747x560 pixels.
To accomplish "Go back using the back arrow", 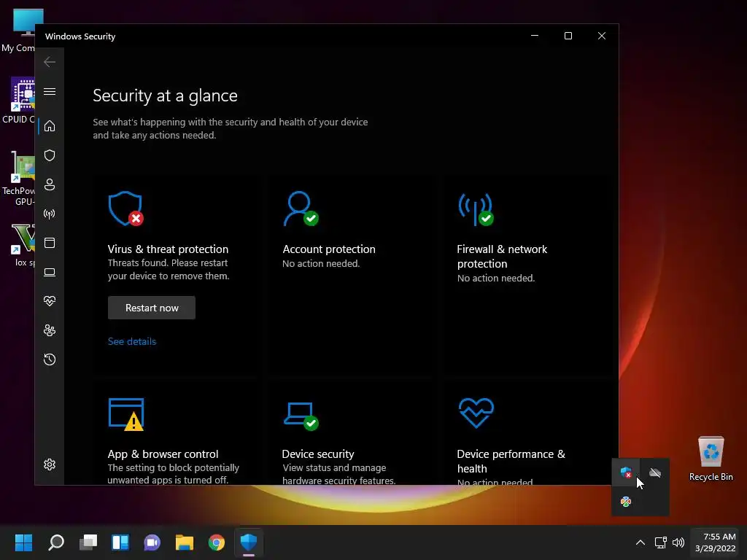I will [x=50, y=62].
